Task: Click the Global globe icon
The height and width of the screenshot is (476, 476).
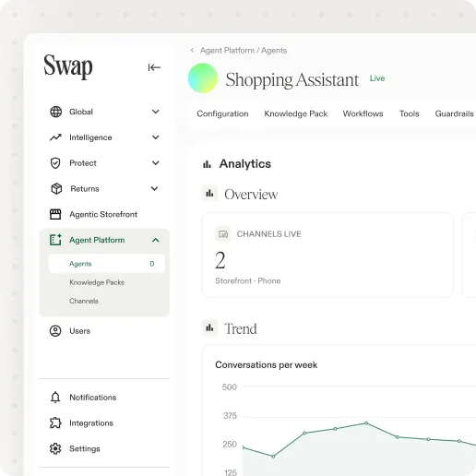Action: pos(55,112)
